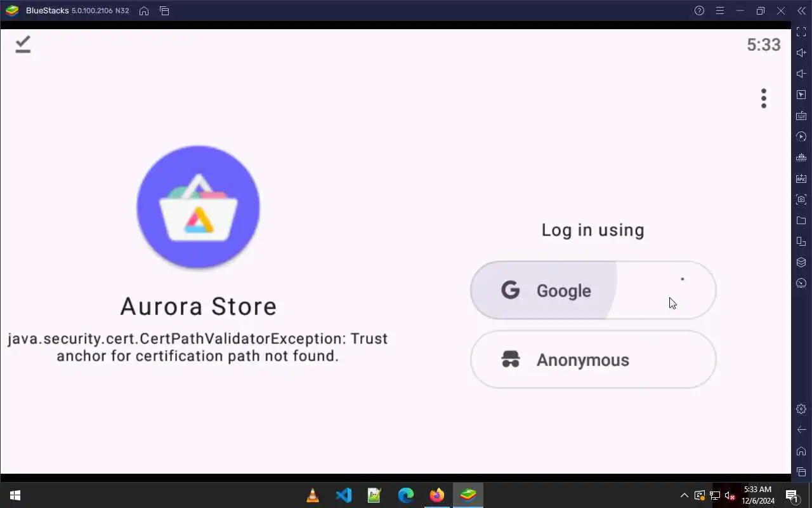Open Microsoft Edge from taskbar
Image resolution: width=812 pixels, height=508 pixels.
(x=406, y=495)
